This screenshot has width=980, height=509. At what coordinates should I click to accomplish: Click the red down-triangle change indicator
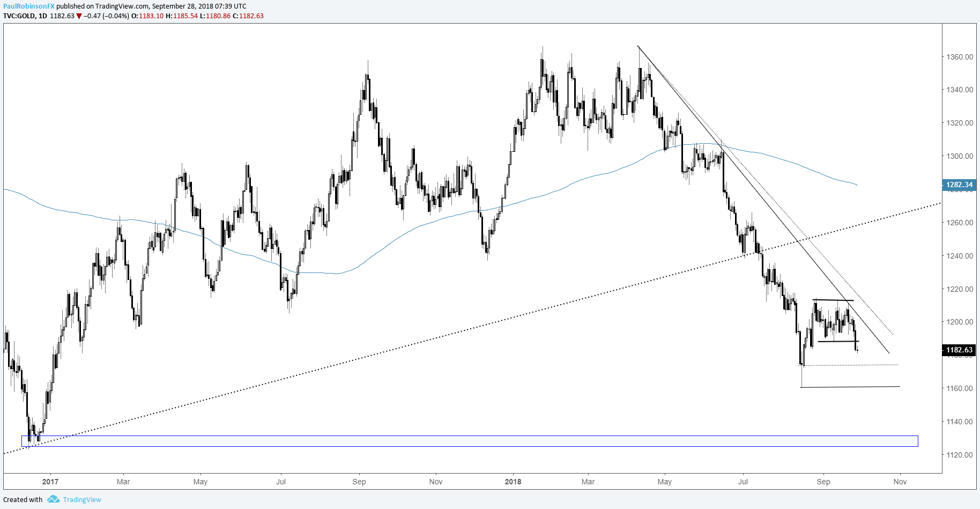coord(79,16)
